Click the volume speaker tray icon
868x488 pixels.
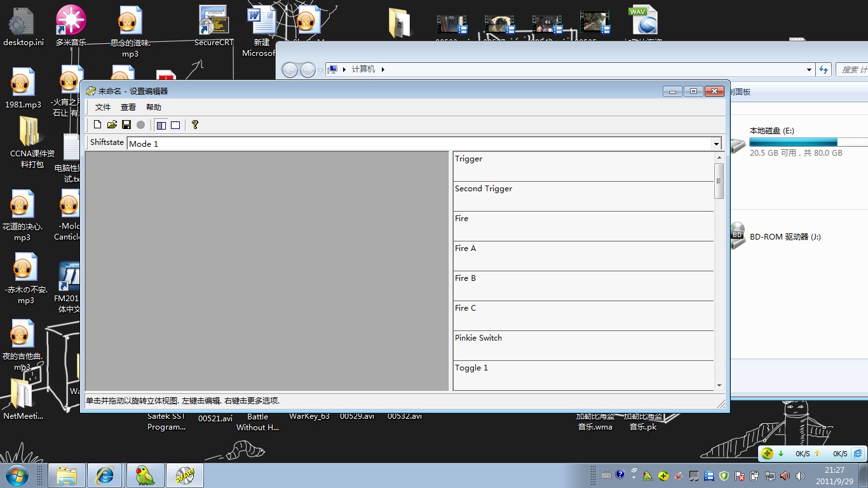click(x=785, y=475)
